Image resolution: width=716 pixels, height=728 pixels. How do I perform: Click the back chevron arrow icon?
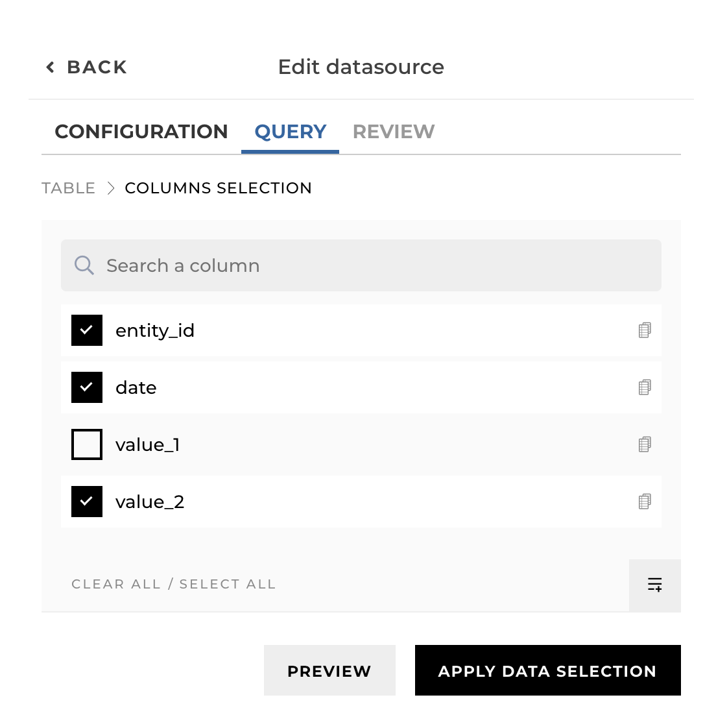[51, 67]
